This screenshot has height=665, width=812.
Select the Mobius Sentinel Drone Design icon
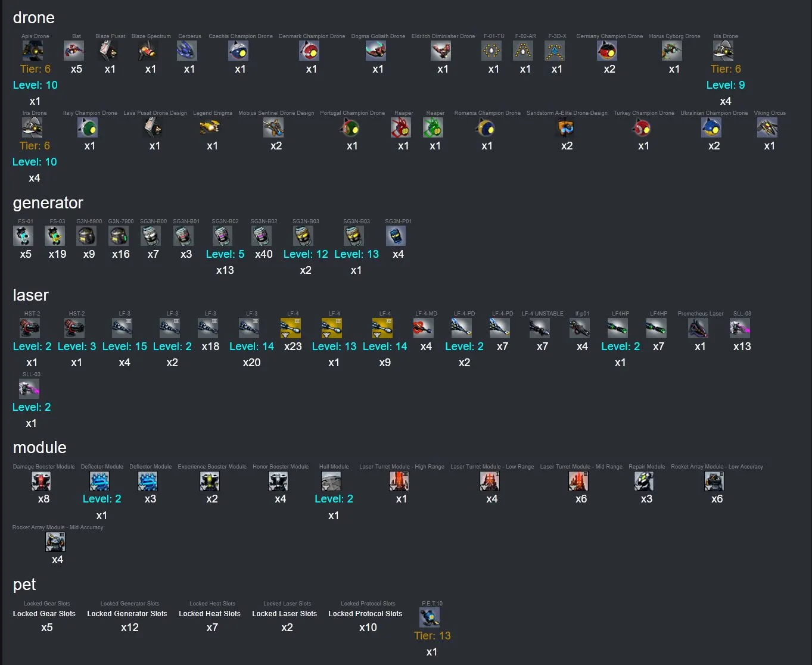(273, 128)
